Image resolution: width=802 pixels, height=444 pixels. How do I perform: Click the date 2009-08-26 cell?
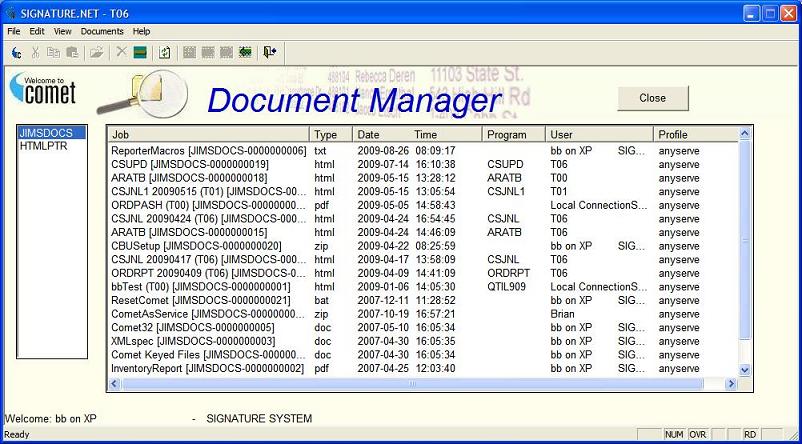[x=381, y=151]
